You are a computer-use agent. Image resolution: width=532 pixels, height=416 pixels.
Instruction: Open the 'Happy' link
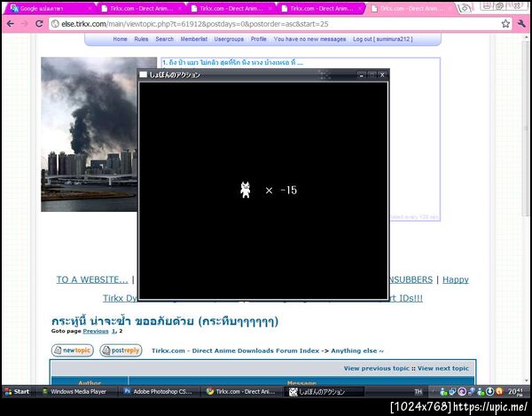click(456, 279)
